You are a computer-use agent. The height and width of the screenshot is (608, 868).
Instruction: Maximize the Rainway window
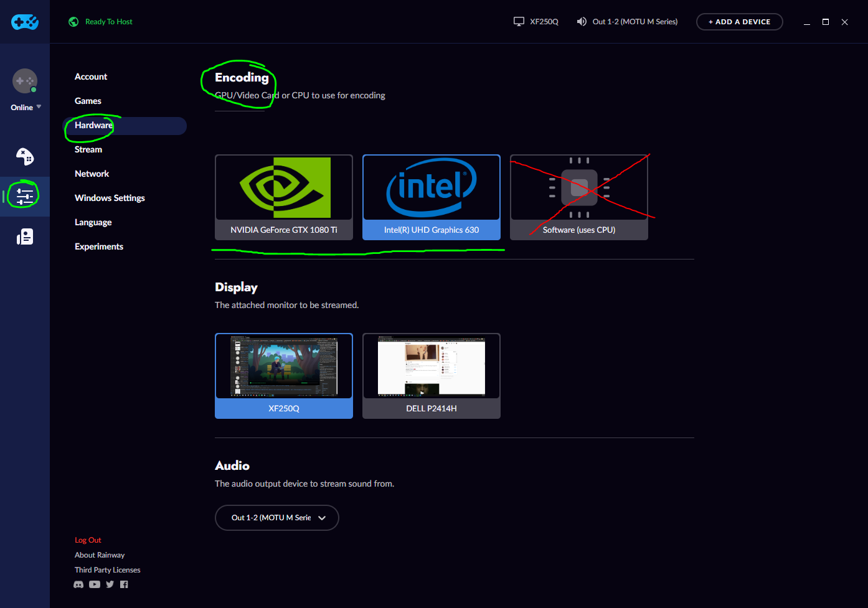[826, 22]
